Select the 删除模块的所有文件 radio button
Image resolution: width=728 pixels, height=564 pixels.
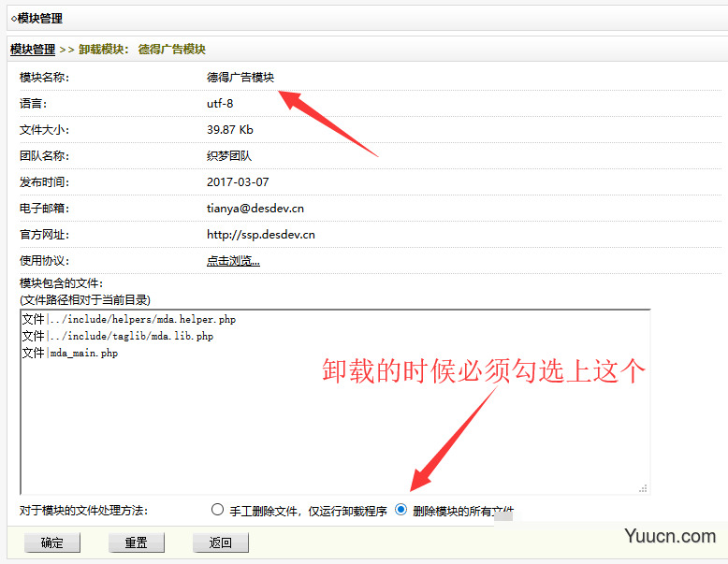tap(401, 510)
